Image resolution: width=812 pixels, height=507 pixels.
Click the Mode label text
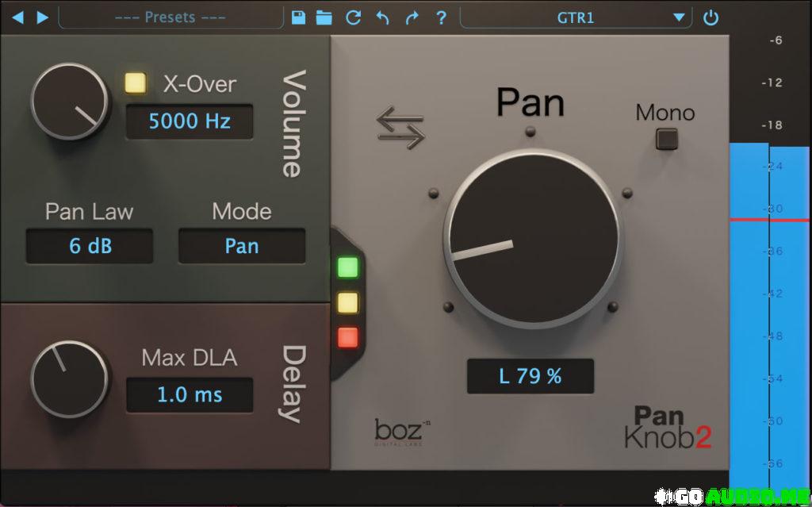point(242,212)
